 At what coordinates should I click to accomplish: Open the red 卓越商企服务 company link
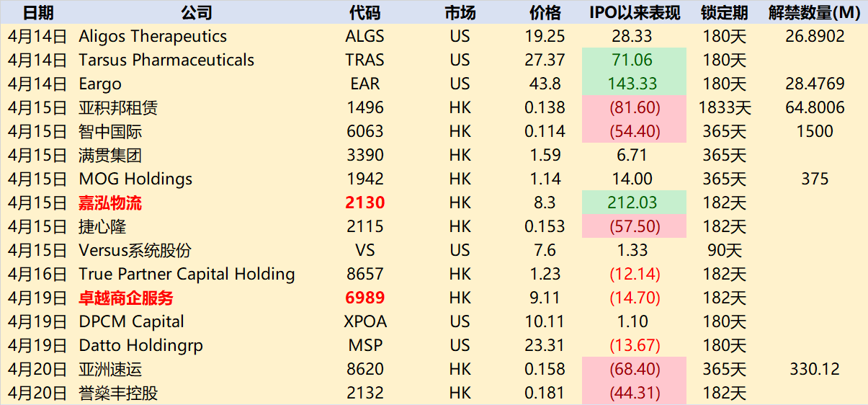click(x=126, y=298)
